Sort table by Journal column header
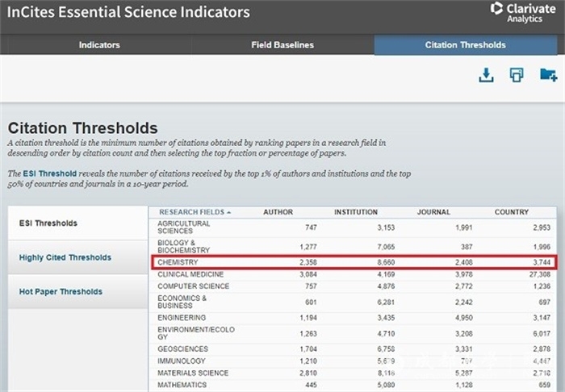The width and height of the screenshot is (565, 392). point(433,212)
